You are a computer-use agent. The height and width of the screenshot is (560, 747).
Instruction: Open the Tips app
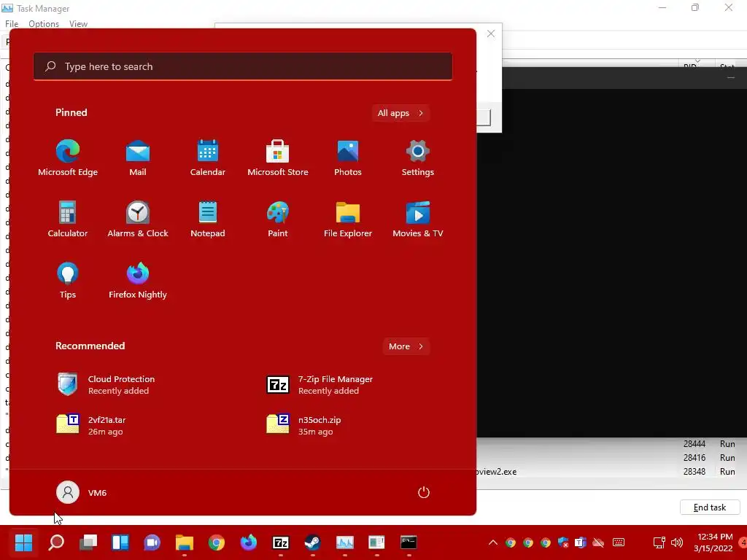tap(68, 281)
